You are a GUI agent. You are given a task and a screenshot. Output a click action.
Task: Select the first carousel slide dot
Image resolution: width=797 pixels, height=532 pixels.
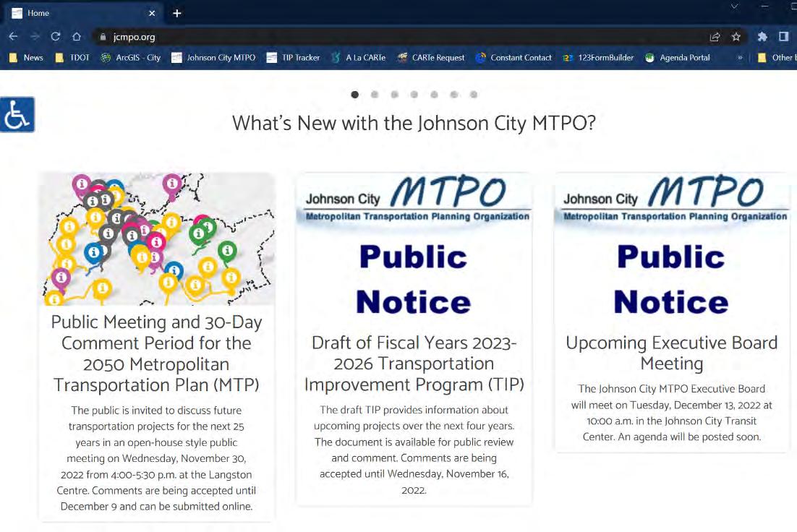(x=355, y=95)
